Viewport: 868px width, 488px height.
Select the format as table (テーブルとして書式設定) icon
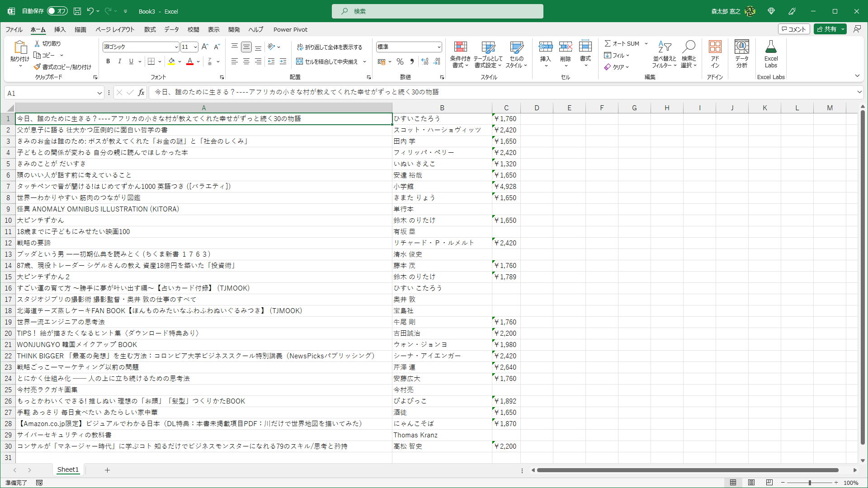[489, 54]
